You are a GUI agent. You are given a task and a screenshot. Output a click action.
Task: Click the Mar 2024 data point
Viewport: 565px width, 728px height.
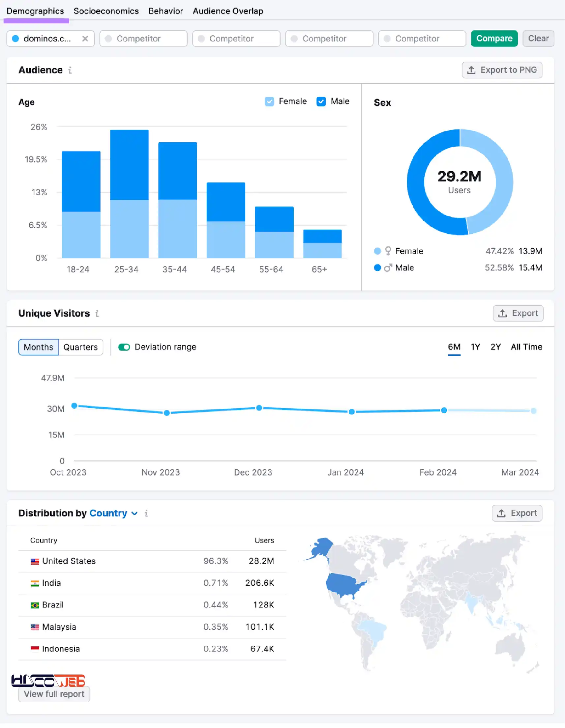coord(534,411)
